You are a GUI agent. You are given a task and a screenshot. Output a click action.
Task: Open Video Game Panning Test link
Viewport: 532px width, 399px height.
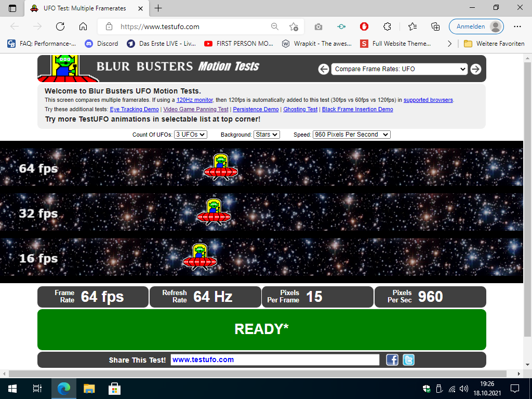coord(196,109)
